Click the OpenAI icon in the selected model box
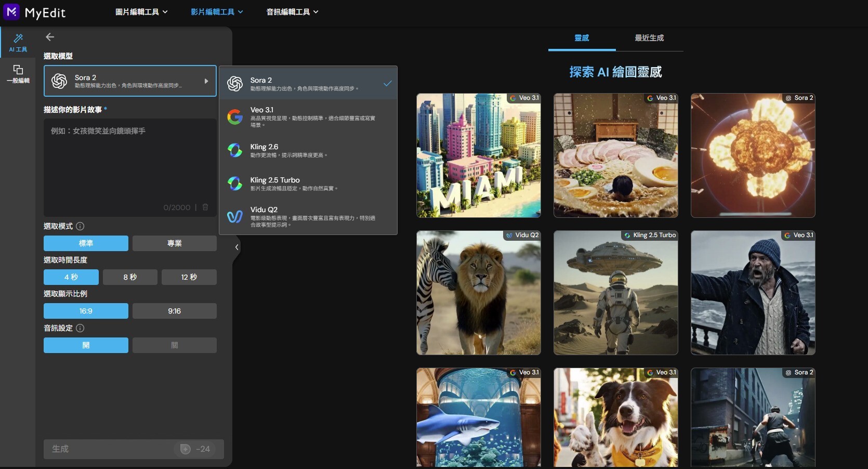This screenshot has height=469, width=868. [x=59, y=81]
